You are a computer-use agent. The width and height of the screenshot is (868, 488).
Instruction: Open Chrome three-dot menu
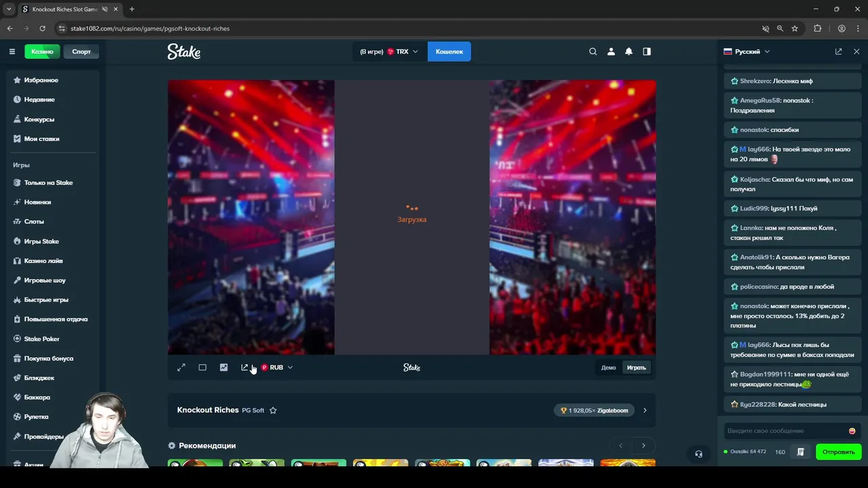[x=857, y=28]
